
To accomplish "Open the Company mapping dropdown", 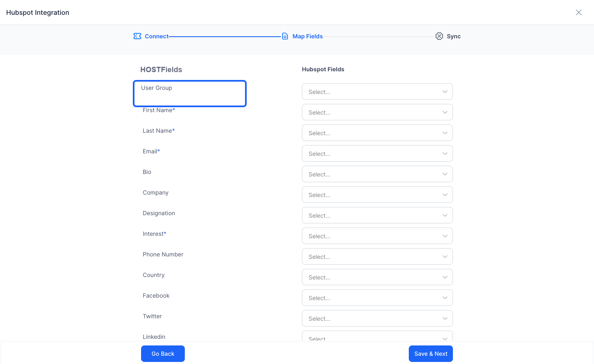I will [x=377, y=195].
